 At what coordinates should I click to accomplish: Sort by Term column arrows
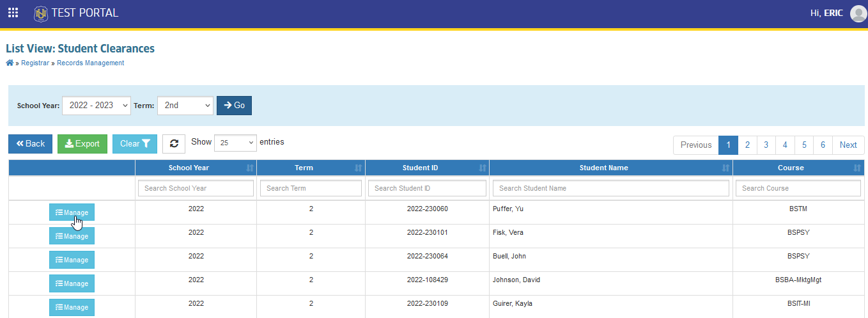coord(358,168)
